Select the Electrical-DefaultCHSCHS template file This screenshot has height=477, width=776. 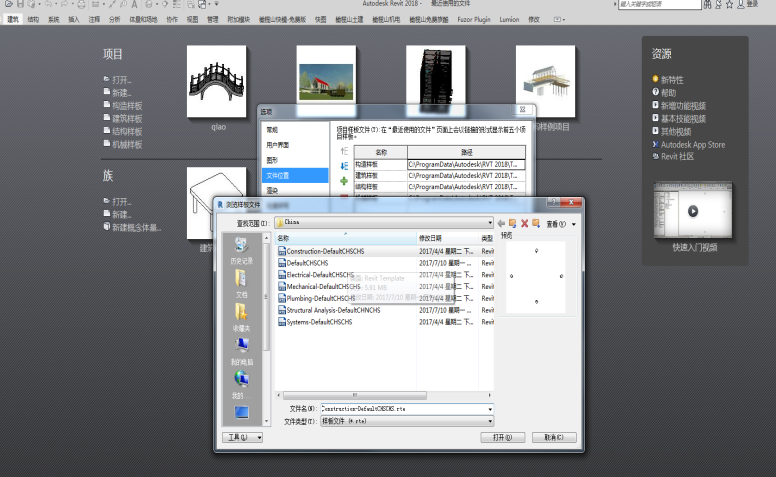(x=316, y=275)
